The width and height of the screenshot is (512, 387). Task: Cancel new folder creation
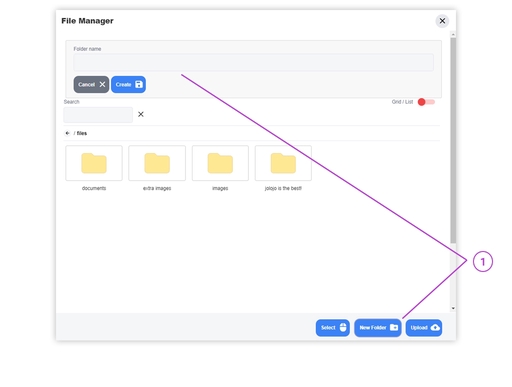pos(91,84)
